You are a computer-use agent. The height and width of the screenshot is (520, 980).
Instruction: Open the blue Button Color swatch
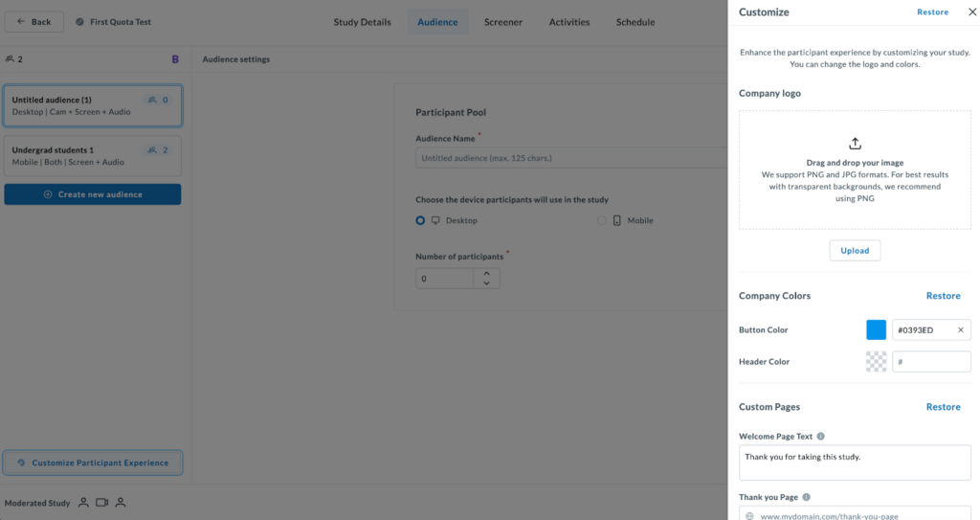876,330
